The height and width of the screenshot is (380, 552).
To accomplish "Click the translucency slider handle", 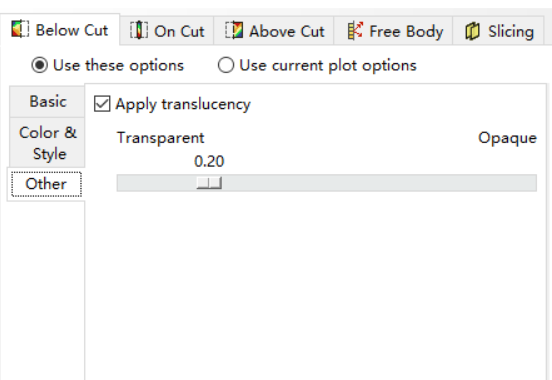I will coord(209,183).
